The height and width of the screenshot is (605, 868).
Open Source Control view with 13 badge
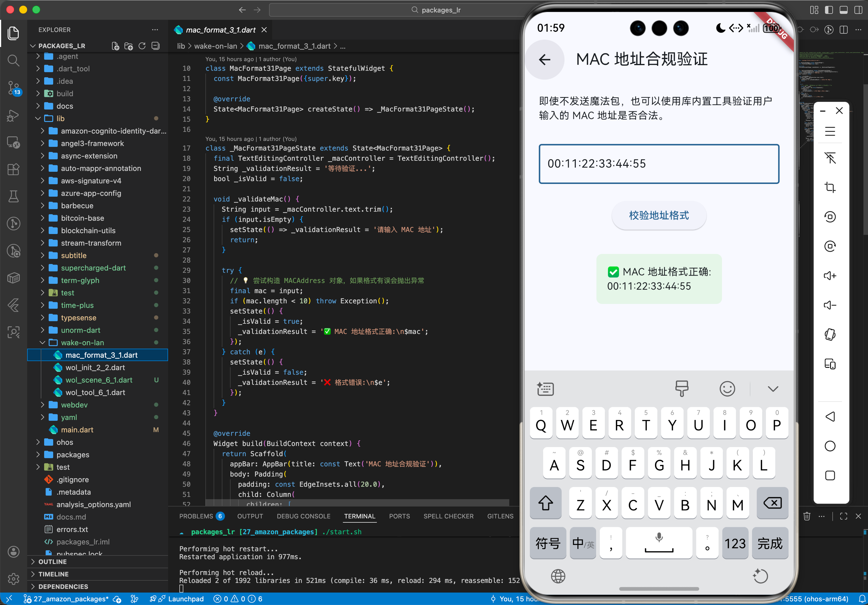[x=13, y=88]
